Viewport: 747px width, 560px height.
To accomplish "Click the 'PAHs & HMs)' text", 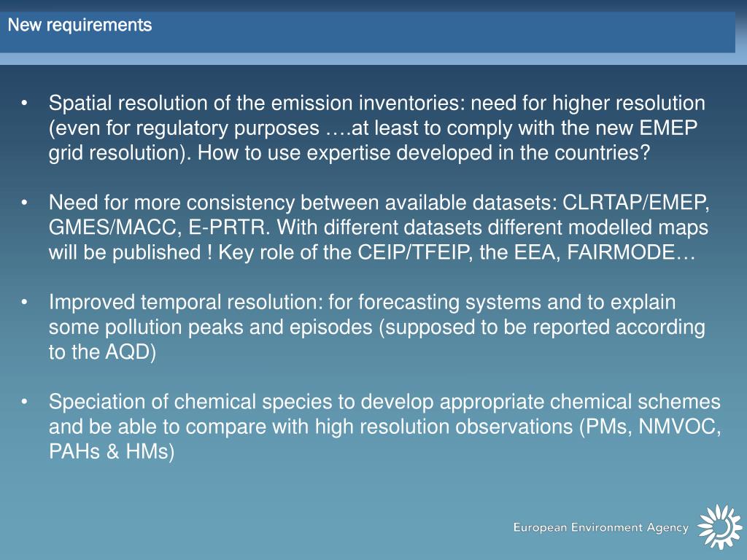I will click(x=112, y=451).
